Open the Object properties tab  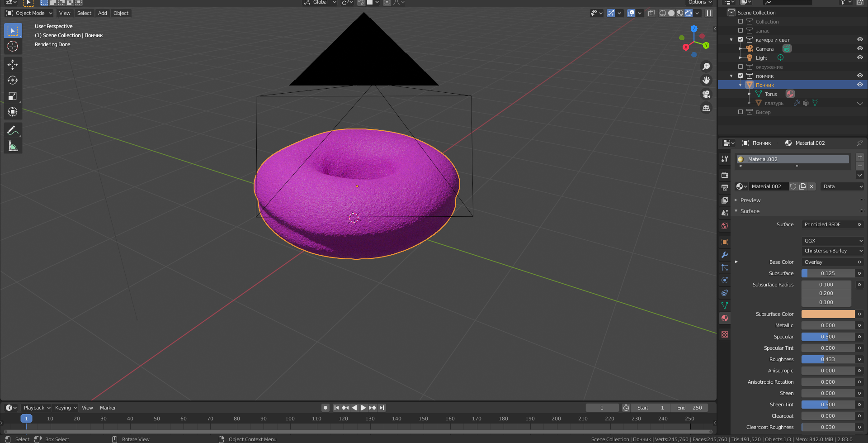tap(725, 242)
